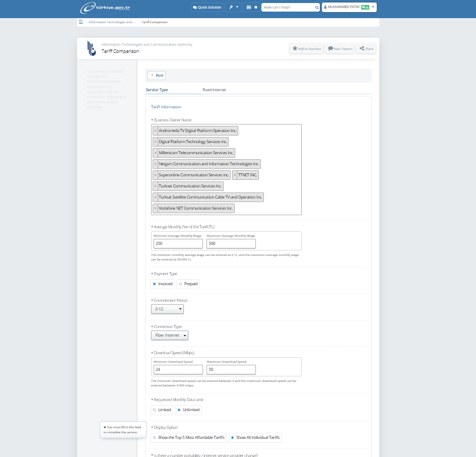Screen dimensions: 476x457
Task: Remove Netgsm Communication and Information Technologies tag
Action: (x=156, y=164)
